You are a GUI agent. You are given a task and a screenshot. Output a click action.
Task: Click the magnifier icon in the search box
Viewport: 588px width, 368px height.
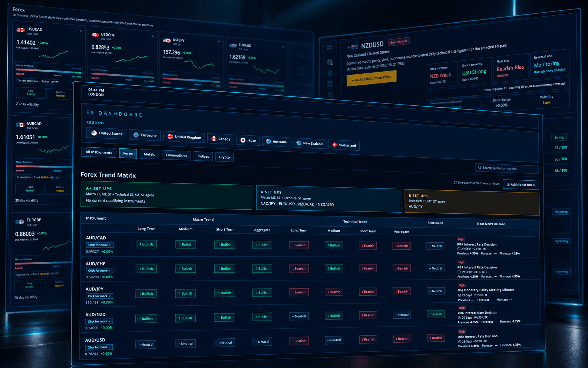[480, 167]
